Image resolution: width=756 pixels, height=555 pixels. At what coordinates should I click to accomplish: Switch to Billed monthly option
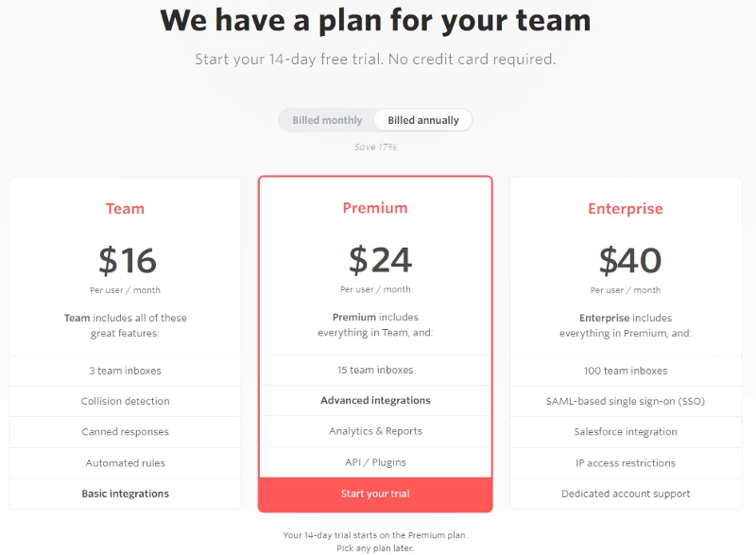point(324,119)
